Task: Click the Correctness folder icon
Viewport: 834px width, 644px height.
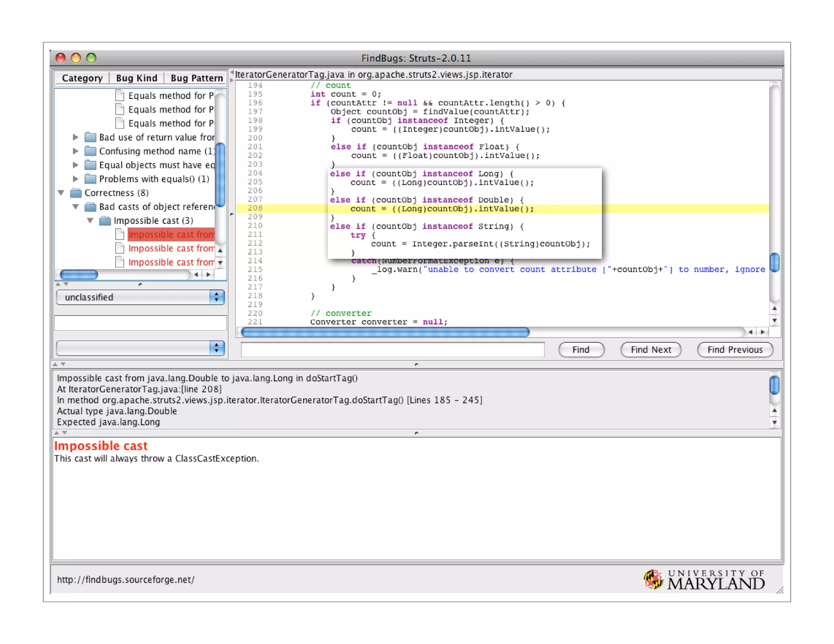Action: (x=76, y=193)
